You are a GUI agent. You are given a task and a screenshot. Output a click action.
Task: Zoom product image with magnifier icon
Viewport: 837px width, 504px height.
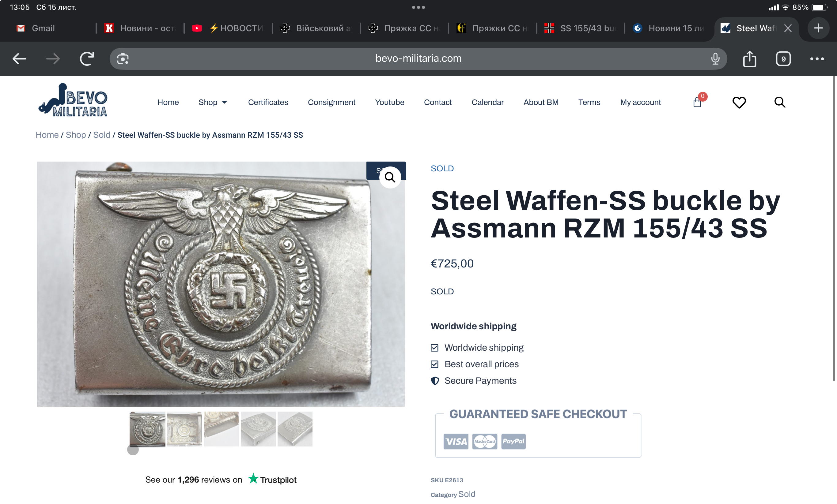[x=390, y=177]
